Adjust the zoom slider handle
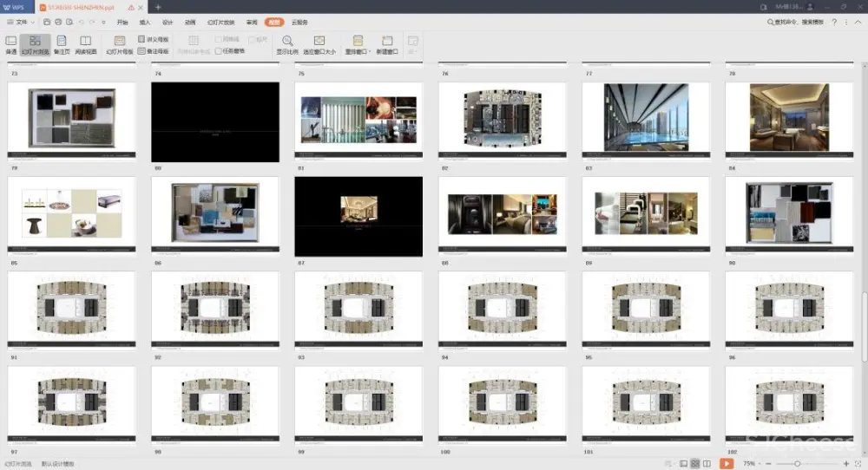Viewport: 868px width, 470px height. [x=797, y=463]
